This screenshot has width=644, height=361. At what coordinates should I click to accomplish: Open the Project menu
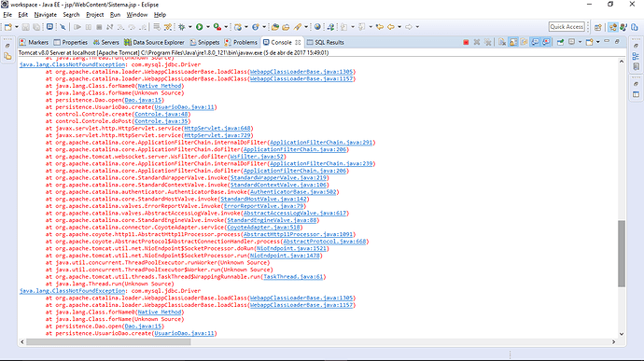point(94,15)
